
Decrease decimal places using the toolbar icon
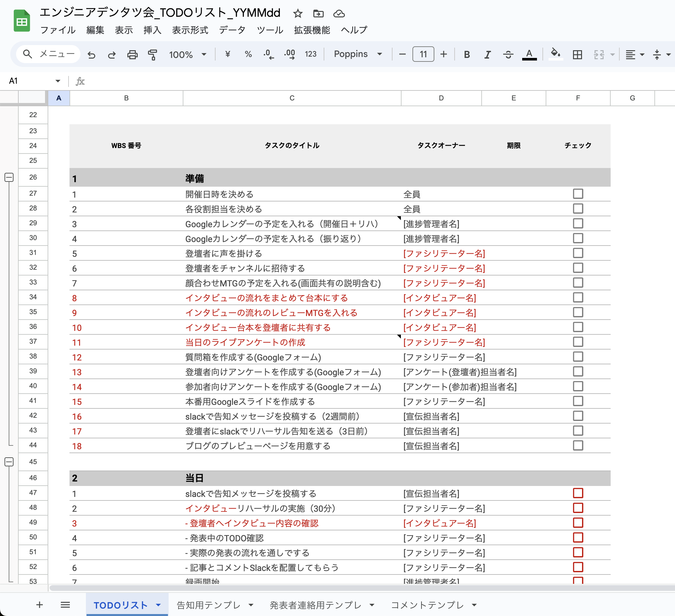pos(268,54)
